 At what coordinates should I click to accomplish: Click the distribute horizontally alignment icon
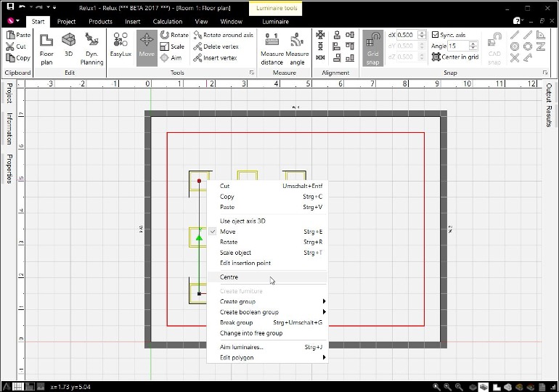320,57
